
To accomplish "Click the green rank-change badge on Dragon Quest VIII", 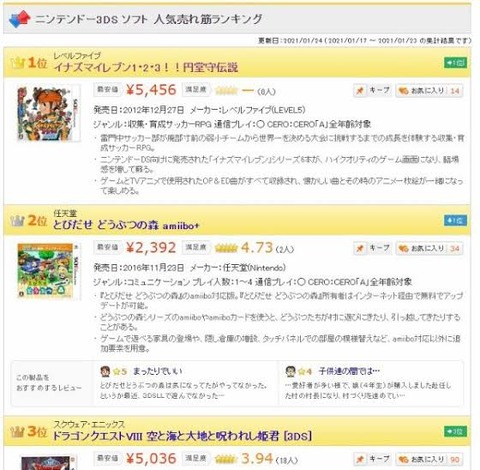I will (455, 432).
